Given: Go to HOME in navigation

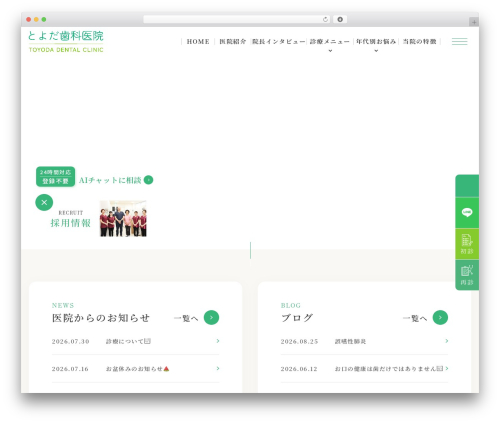Looking at the screenshot, I should point(198,41).
